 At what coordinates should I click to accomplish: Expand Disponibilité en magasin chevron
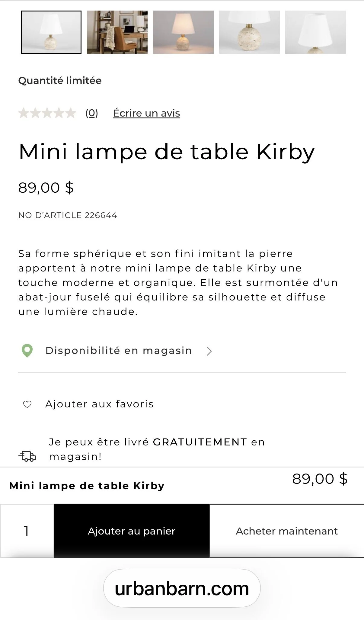point(209,351)
